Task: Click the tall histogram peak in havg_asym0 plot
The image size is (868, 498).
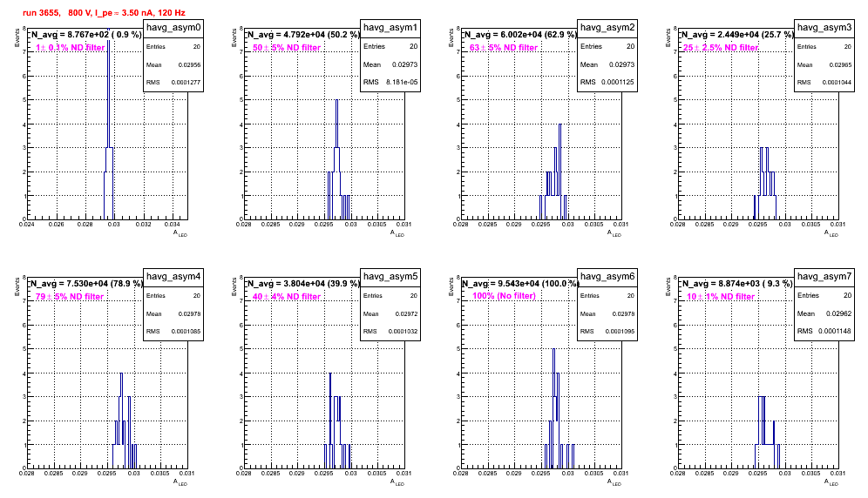Action: point(108,124)
